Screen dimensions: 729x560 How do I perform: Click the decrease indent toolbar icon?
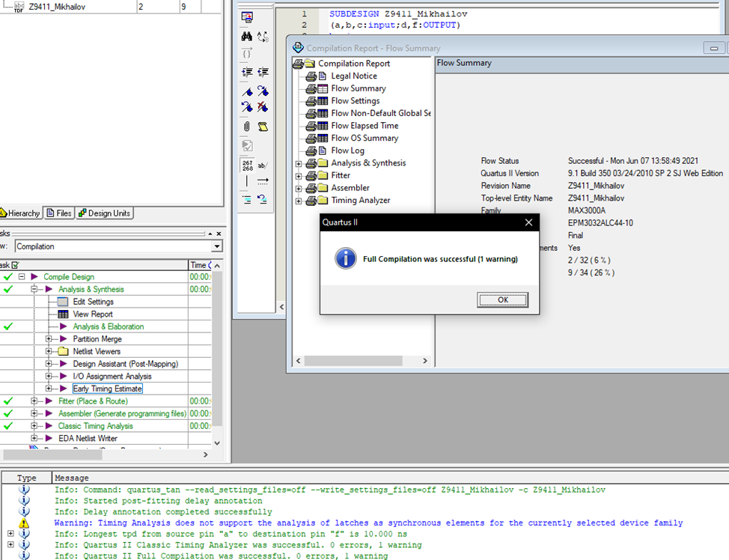pyautogui.click(x=263, y=72)
